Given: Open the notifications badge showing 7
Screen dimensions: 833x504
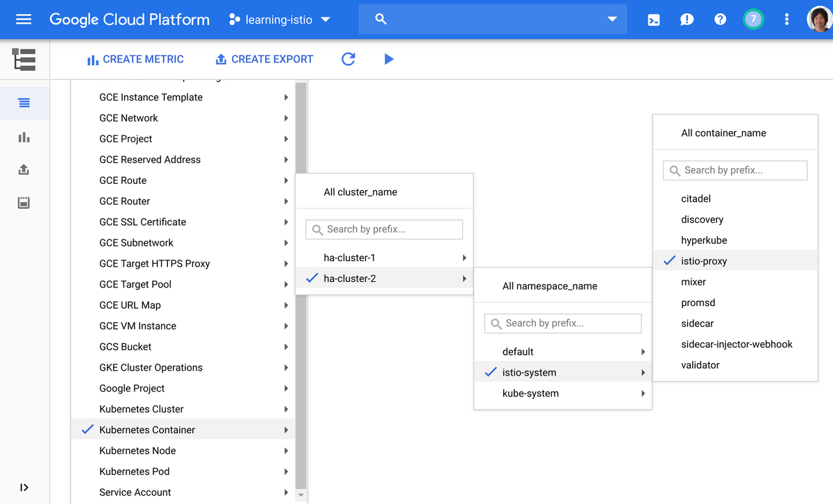Looking at the screenshot, I should pyautogui.click(x=753, y=19).
